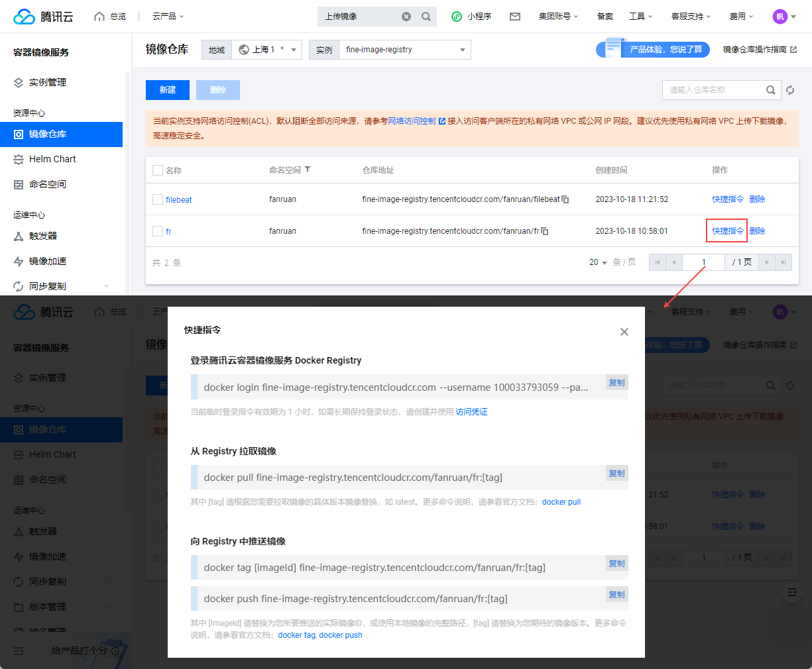The height and width of the screenshot is (669, 812).
Task: Open the mail messages icon
Action: pyautogui.click(x=515, y=17)
